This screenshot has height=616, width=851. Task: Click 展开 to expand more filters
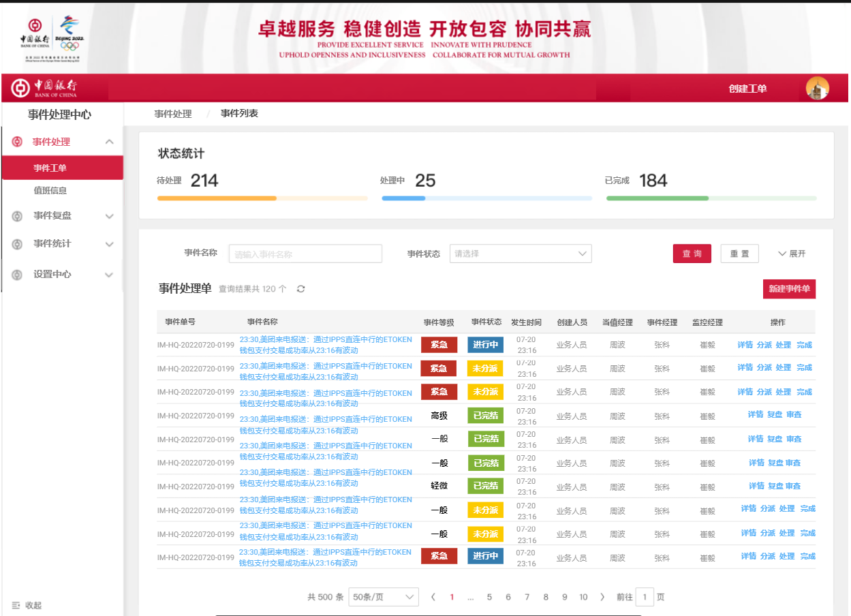(x=792, y=253)
